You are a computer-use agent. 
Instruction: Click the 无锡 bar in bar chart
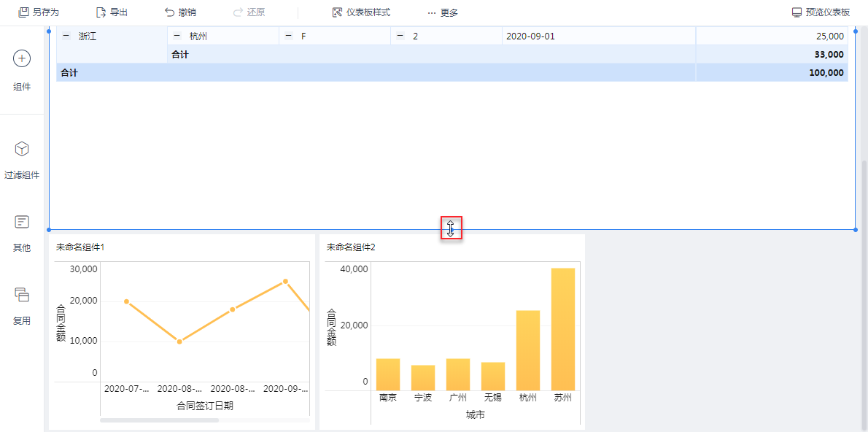492,376
